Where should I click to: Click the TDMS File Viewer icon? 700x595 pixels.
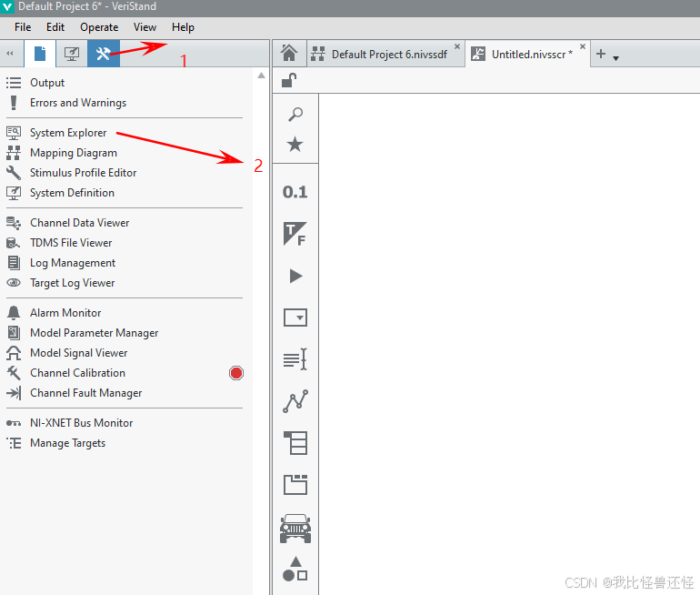(14, 243)
